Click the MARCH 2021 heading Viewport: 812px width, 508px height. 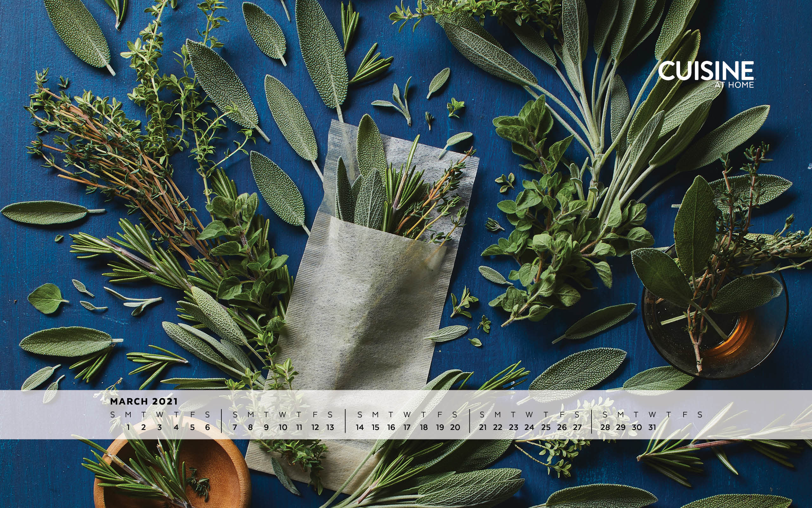click(x=144, y=401)
